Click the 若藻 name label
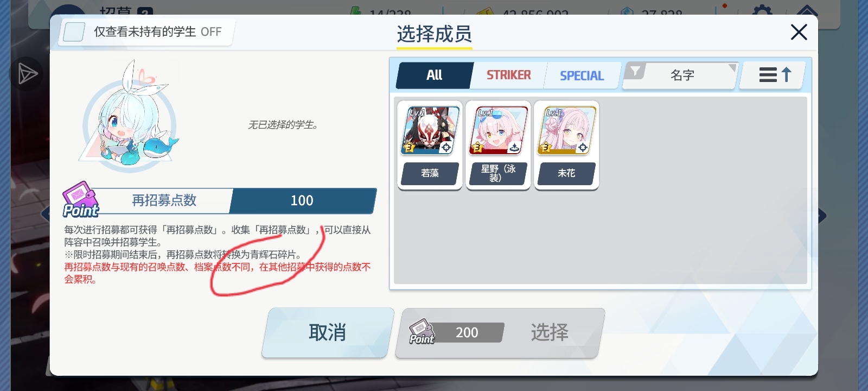Screen dimensions: 868x391 tap(430, 173)
